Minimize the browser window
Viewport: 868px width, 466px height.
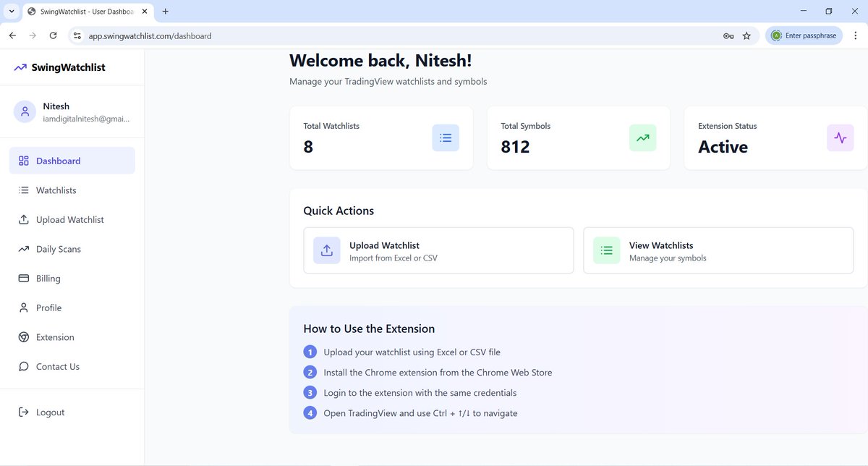point(804,11)
